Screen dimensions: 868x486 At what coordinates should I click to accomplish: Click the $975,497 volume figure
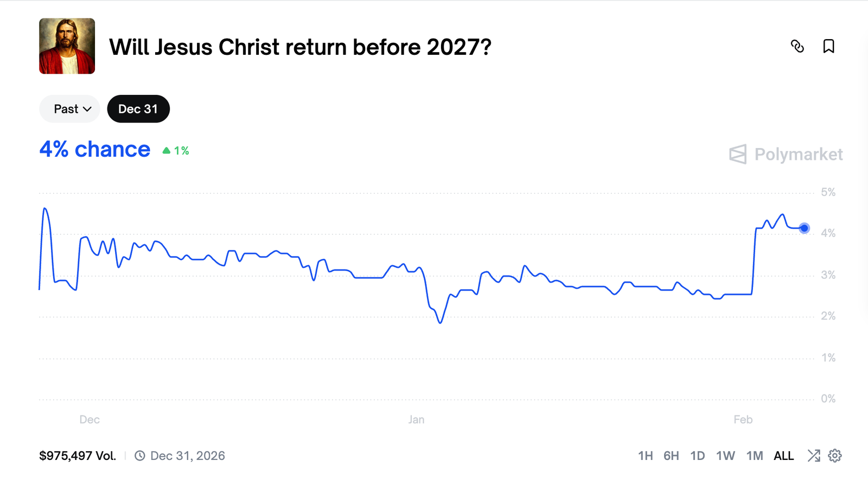coord(78,456)
